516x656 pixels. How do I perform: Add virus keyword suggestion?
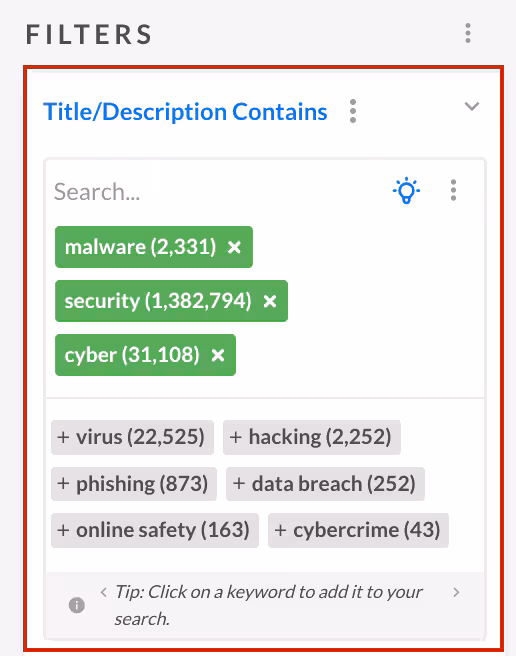pyautogui.click(x=132, y=438)
